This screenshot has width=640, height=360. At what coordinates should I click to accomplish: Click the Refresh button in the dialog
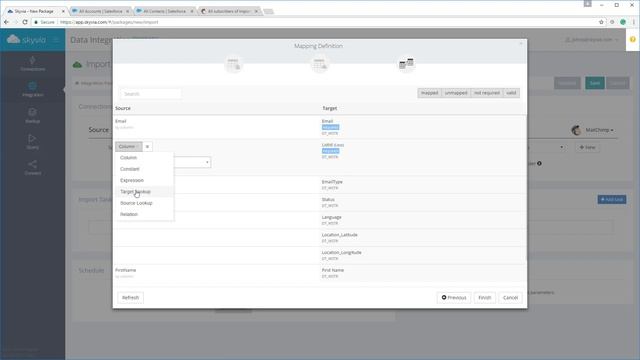tap(131, 298)
